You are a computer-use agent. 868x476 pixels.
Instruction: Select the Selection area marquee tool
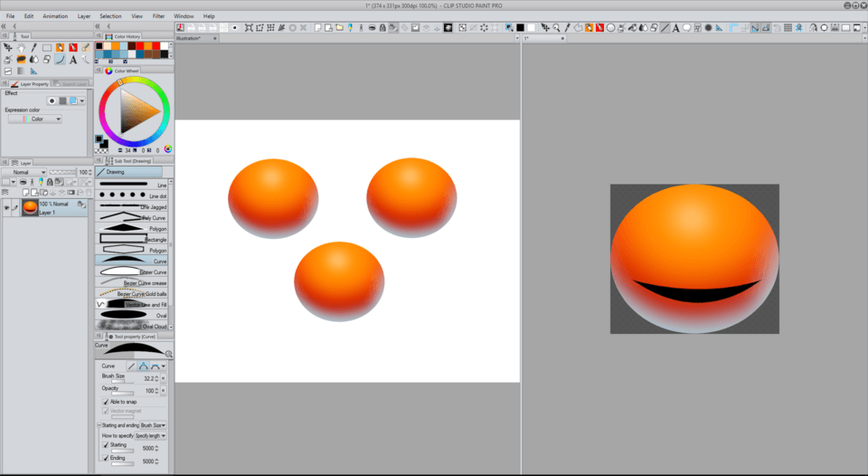pos(47,48)
